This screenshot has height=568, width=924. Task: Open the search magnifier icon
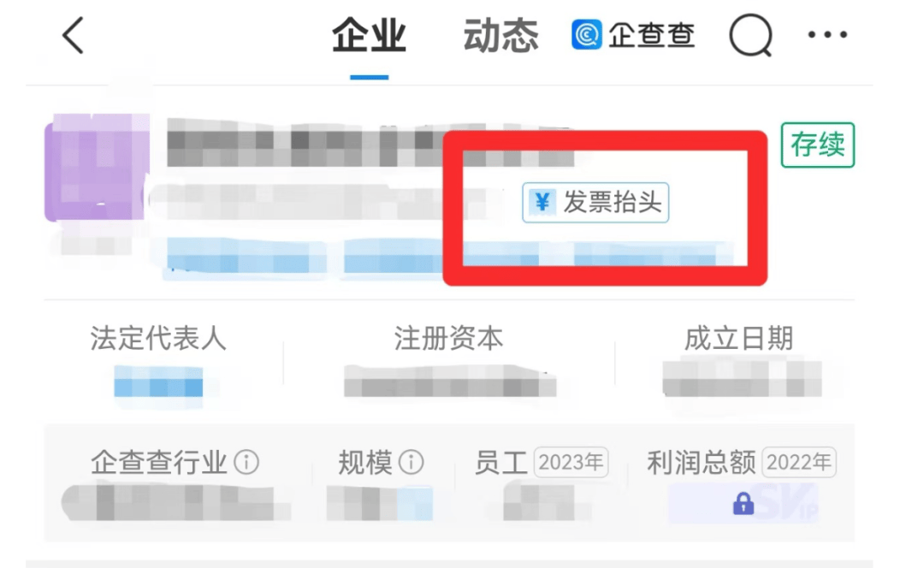click(751, 35)
